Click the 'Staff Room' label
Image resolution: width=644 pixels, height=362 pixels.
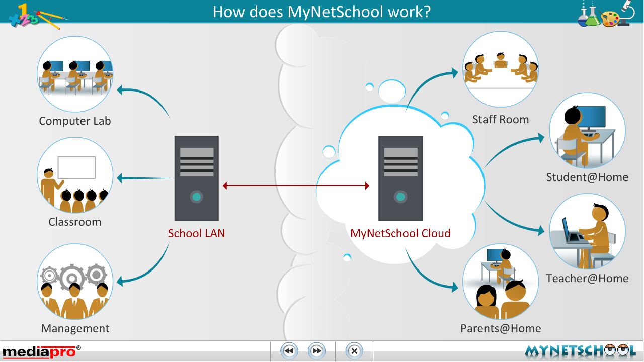click(x=501, y=120)
